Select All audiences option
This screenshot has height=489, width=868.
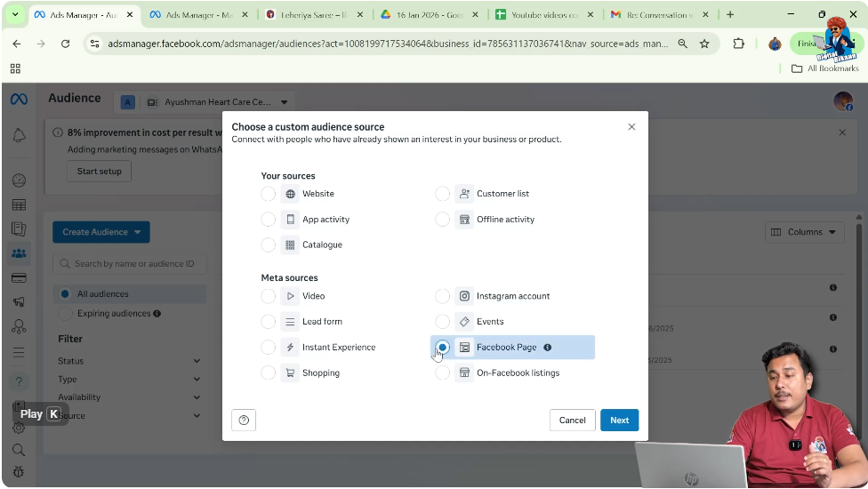click(130, 293)
